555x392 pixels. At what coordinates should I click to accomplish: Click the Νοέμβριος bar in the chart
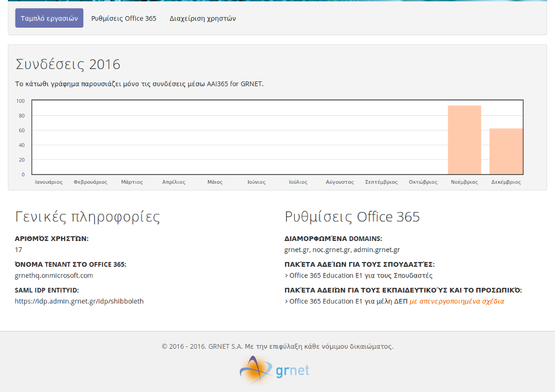pyautogui.click(x=464, y=140)
